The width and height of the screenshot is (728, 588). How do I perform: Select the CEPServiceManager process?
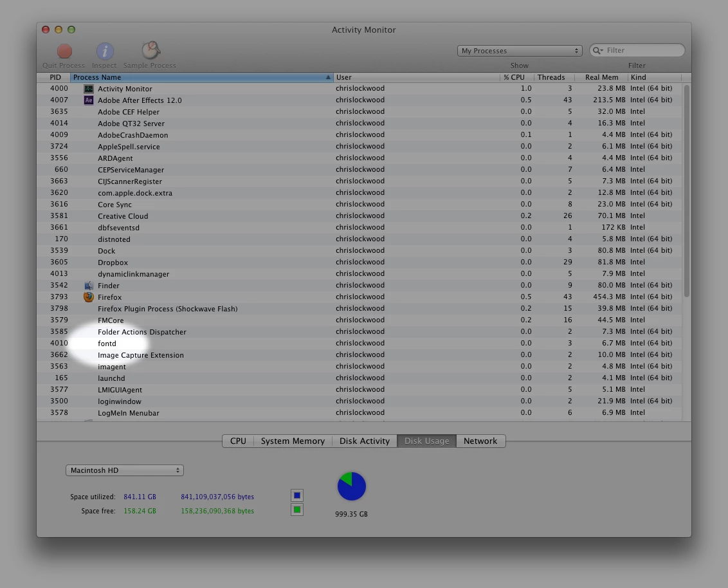(359, 170)
